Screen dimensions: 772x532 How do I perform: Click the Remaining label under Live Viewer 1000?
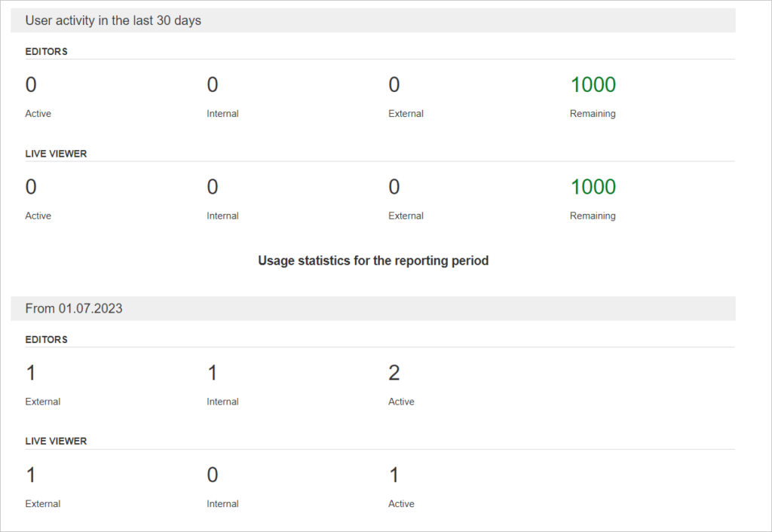(593, 216)
